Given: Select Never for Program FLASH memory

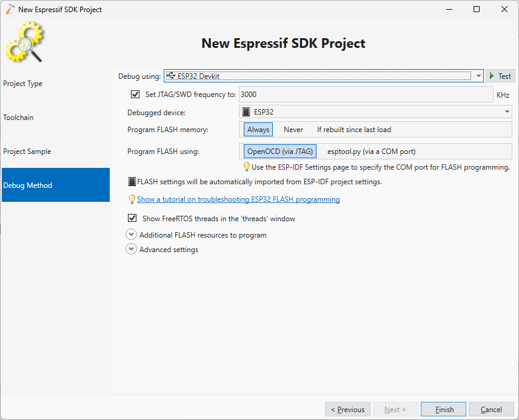Looking at the screenshot, I should tap(293, 130).
